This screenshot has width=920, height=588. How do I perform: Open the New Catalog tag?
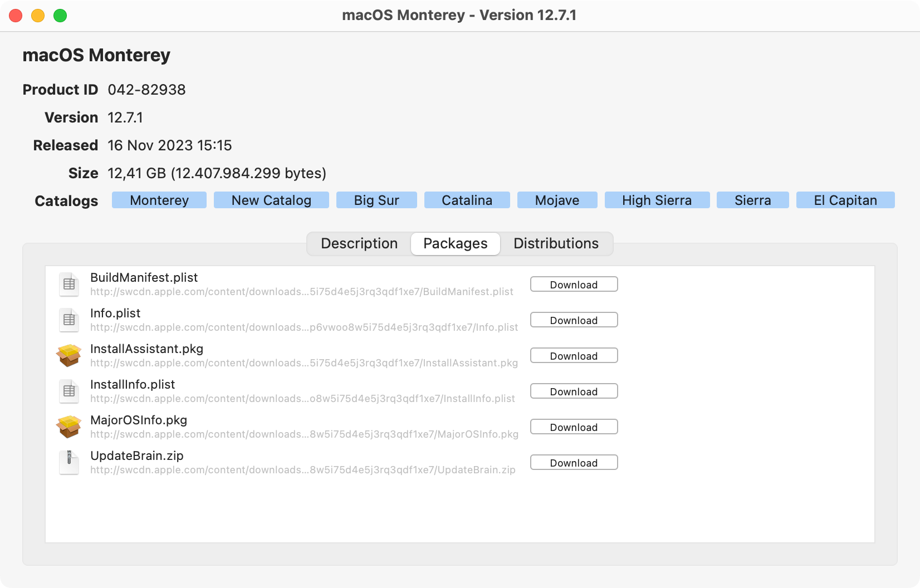[271, 200]
